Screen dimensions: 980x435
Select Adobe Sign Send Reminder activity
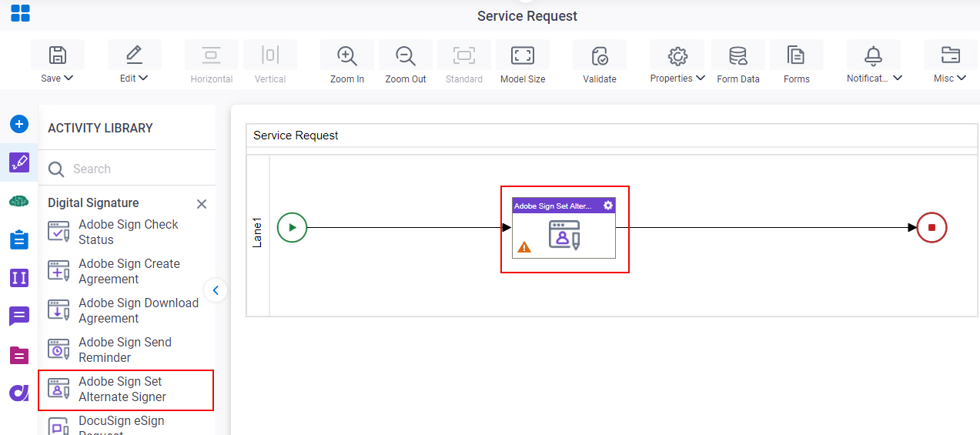click(x=126, y=350)
